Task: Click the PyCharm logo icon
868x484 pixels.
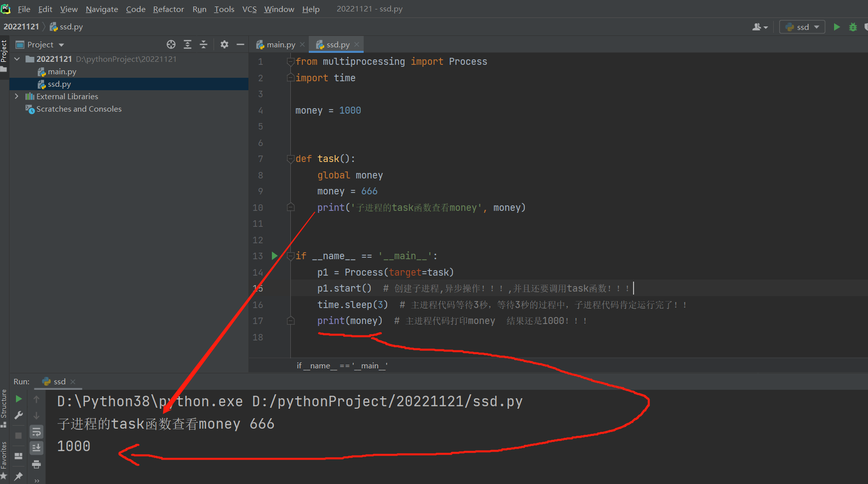Action: click(5, 9)
